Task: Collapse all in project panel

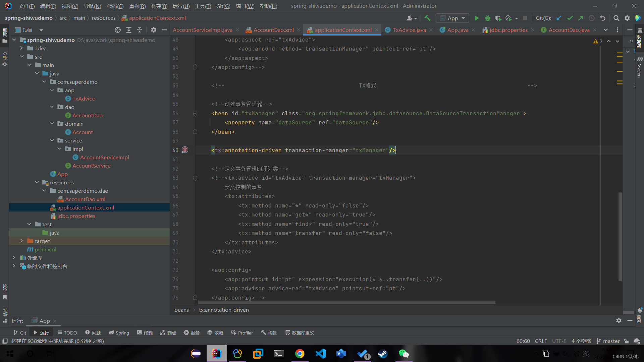Action: tap(140, 30)
